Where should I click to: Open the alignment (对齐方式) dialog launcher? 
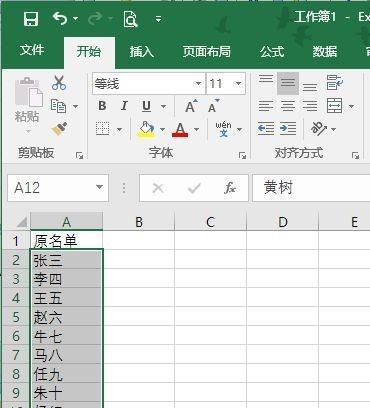(356, 155)
